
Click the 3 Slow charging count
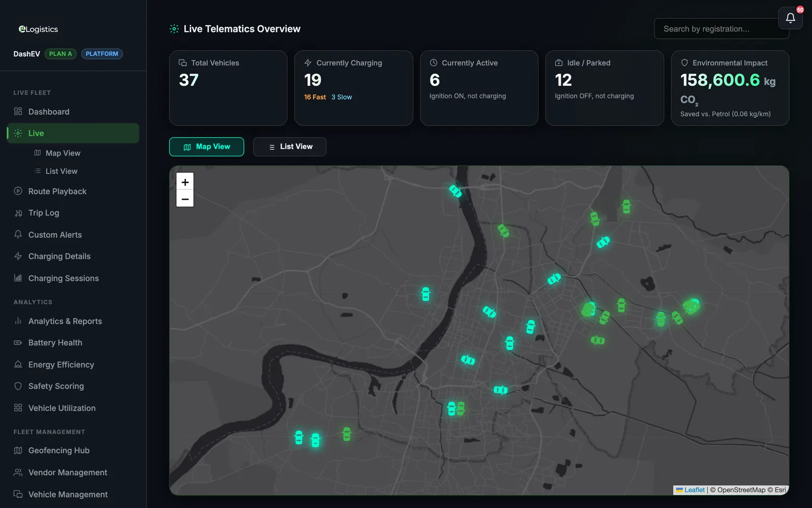[x=342, y=97]
